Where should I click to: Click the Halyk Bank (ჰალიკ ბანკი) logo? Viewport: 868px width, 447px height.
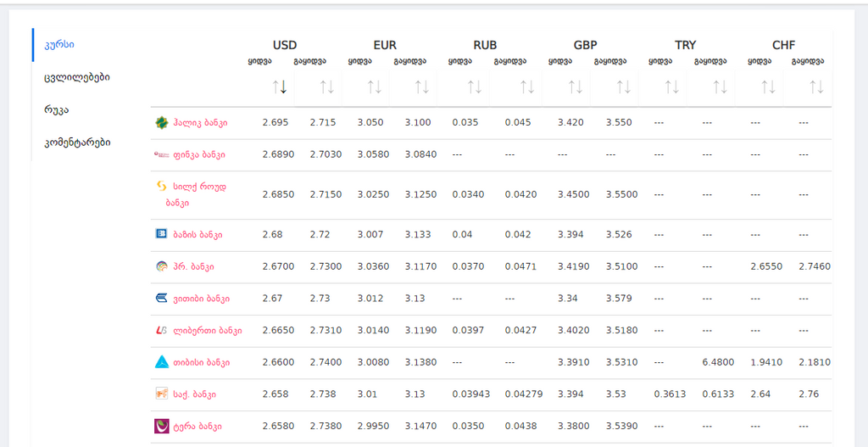[x=161, y=122]
